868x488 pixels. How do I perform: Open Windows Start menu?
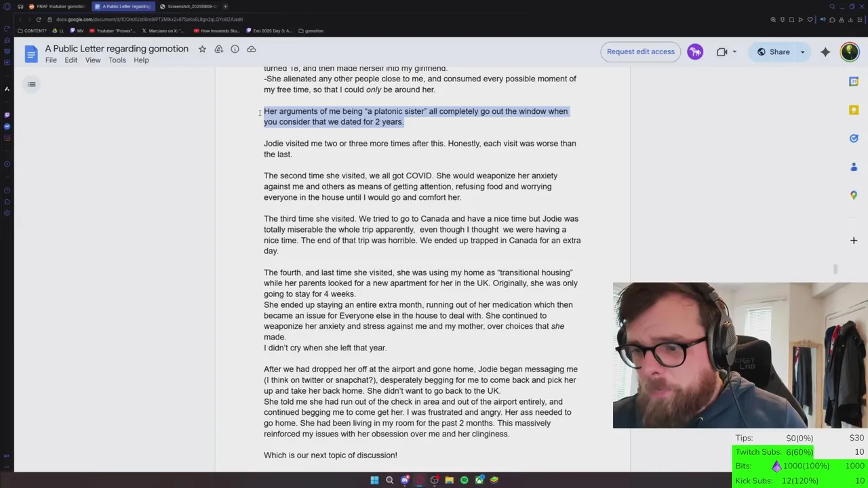(374, 480)
